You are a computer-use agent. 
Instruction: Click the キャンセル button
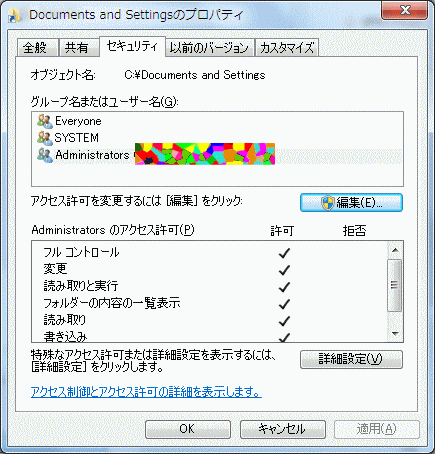click(x=283, y=429)
